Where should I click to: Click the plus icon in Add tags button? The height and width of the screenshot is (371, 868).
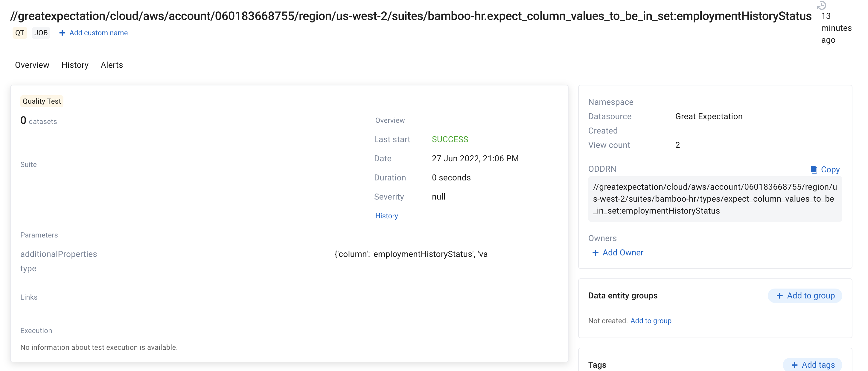(794, 365)
